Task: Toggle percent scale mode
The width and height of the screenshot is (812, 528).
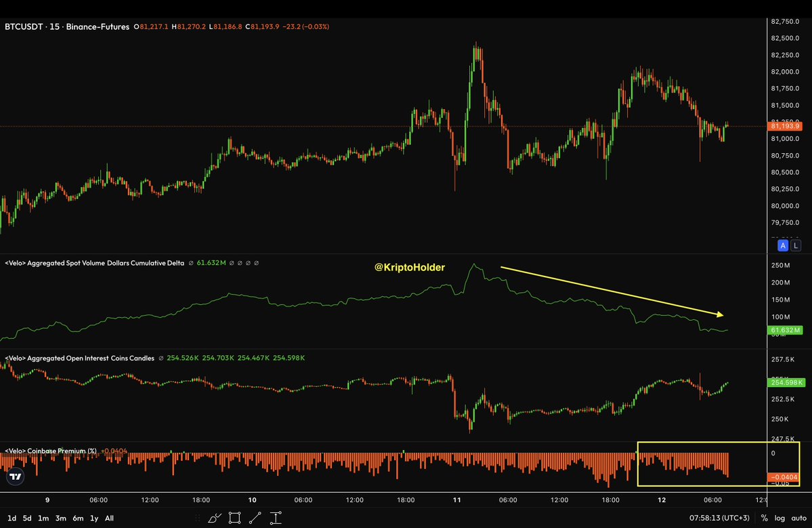Action: (x=765, y=518)
